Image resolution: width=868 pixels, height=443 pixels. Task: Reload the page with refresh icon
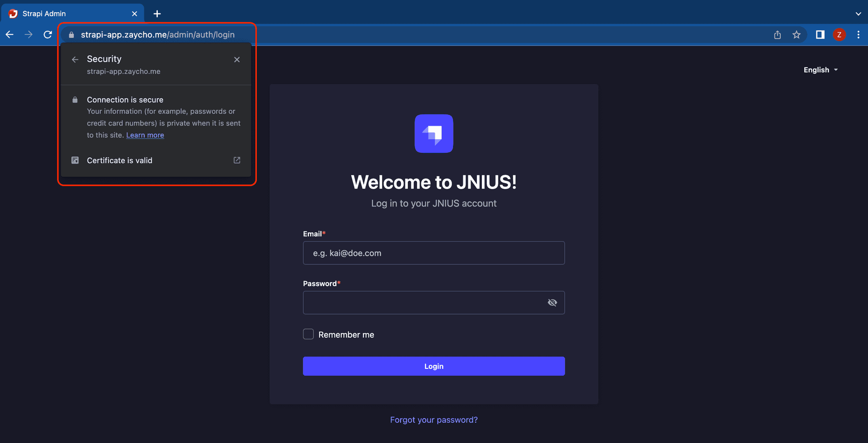47,35
